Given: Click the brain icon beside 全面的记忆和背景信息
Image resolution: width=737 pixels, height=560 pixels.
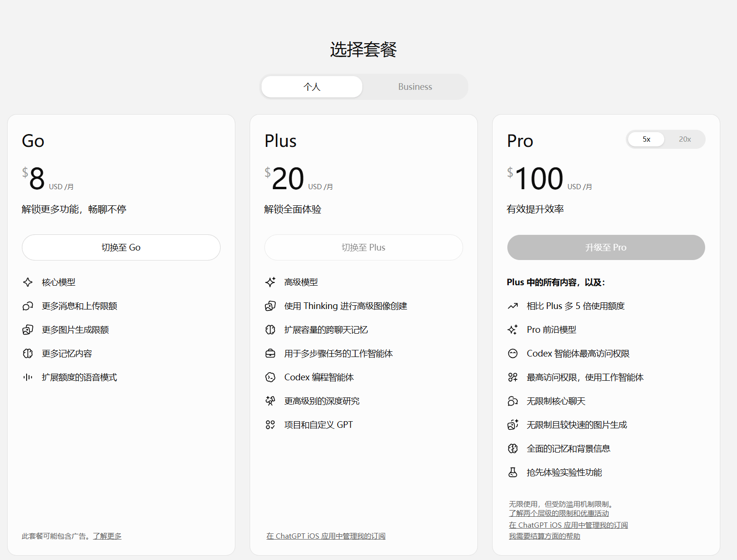Looking at the screenshot, I should point(513,449).
